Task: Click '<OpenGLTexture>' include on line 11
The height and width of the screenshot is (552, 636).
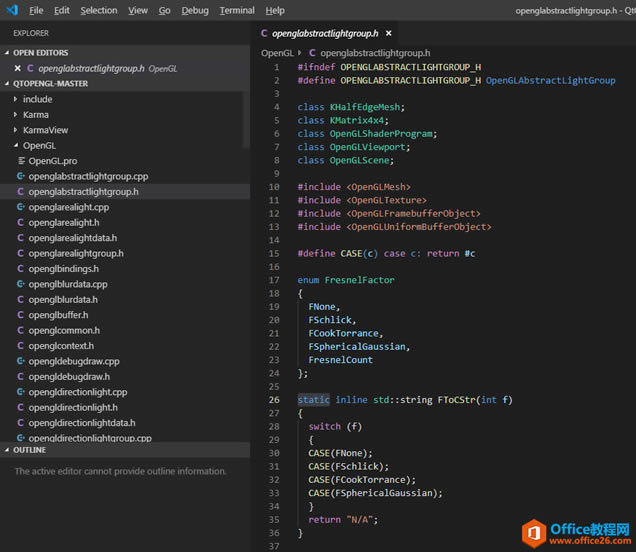Action: pos(387,200)
